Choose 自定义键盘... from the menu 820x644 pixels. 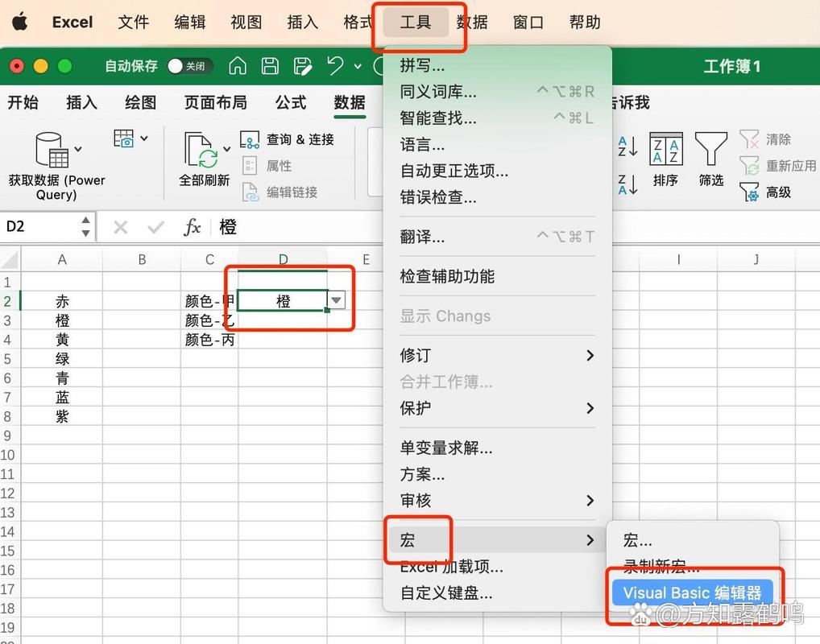pos(497,592)
